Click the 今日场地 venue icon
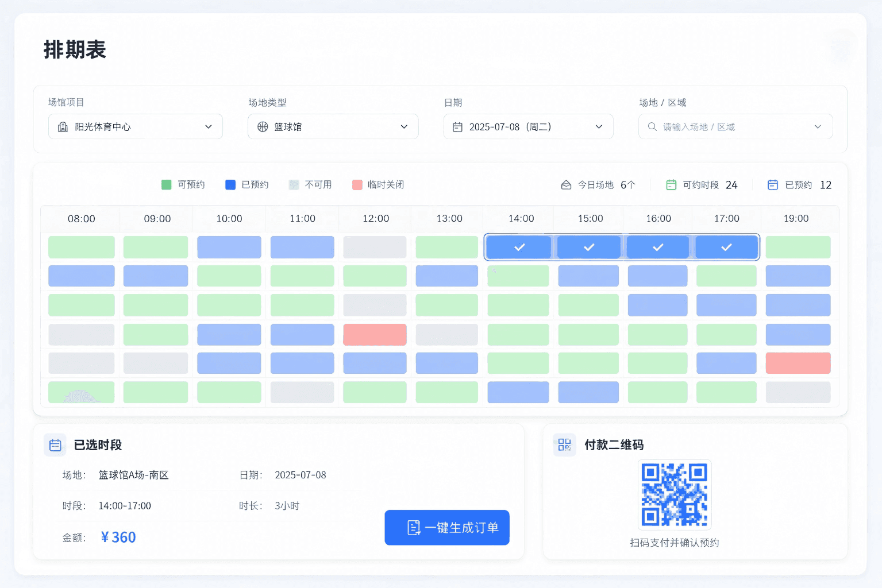882x588 pixels. (x=566, y=185)
